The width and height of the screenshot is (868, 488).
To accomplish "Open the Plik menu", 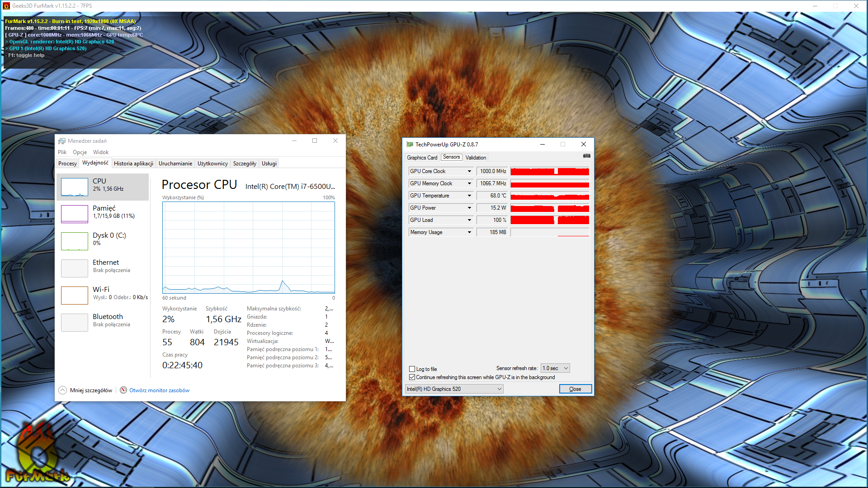I will tap(62, 152).
